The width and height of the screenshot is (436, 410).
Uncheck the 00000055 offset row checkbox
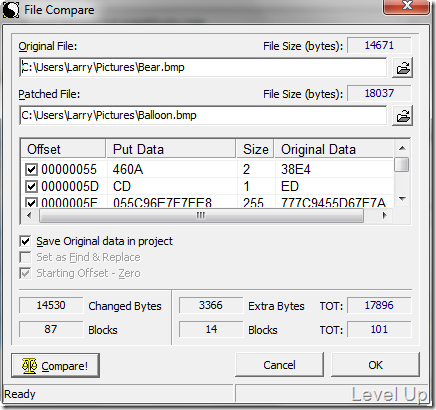pos(31,169)
